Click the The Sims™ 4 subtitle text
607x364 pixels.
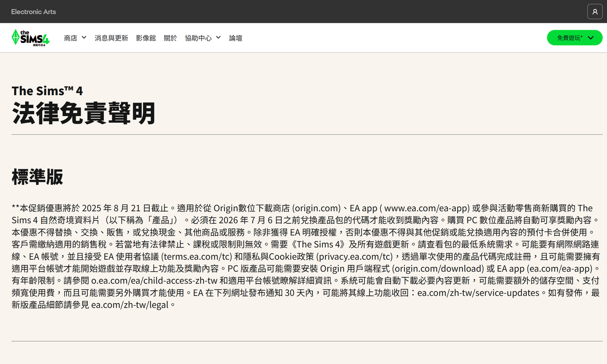[x=47, y=91]
